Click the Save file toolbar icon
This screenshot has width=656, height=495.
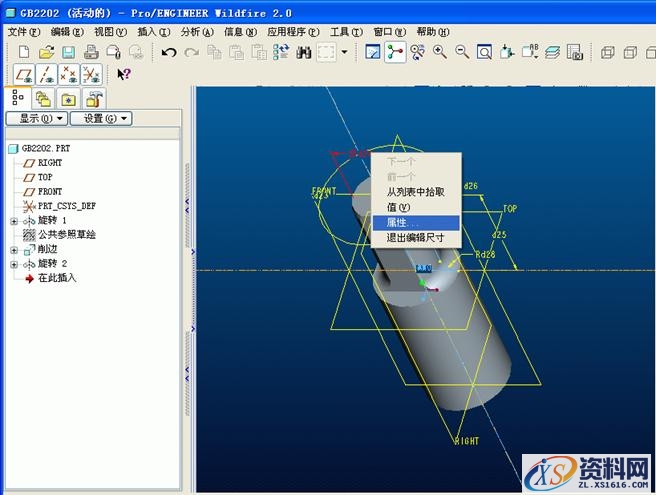pyautogui.click(x=67, y=52)
